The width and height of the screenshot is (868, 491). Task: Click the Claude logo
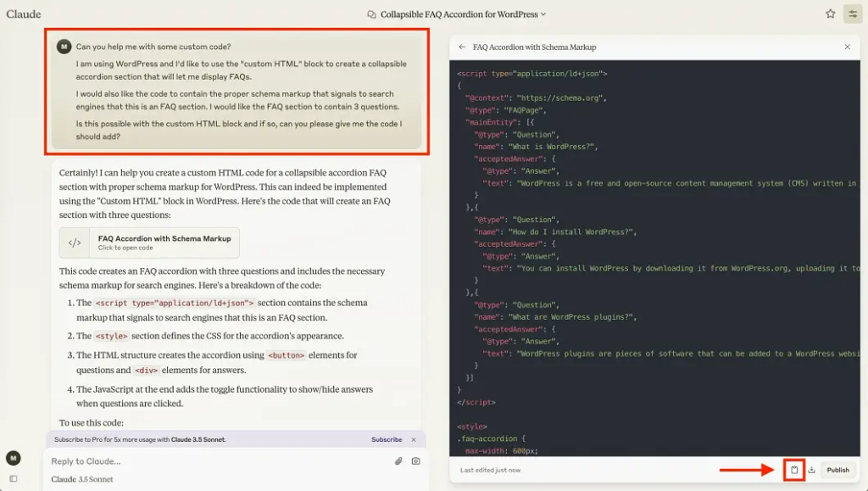point(23,14)
